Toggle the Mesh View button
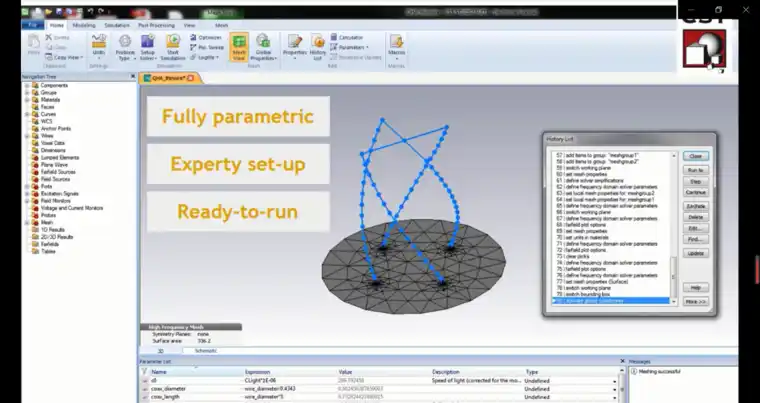 [238, 48]
